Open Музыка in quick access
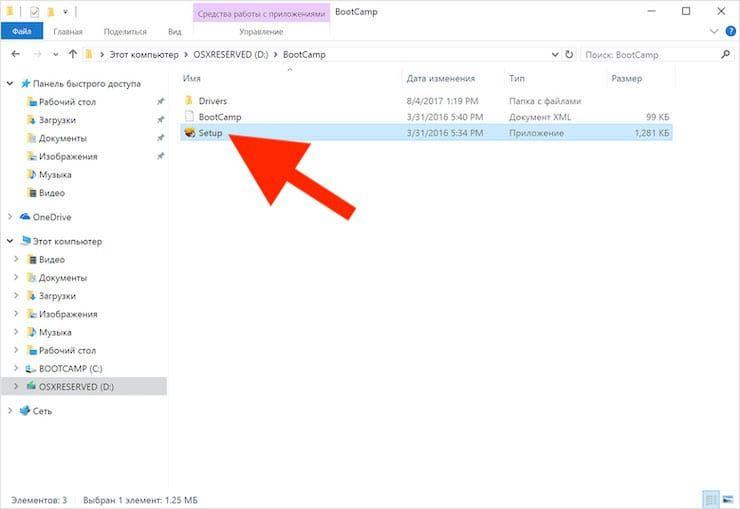This screenshot has width=740, height=509. click(x=55, y=175)
